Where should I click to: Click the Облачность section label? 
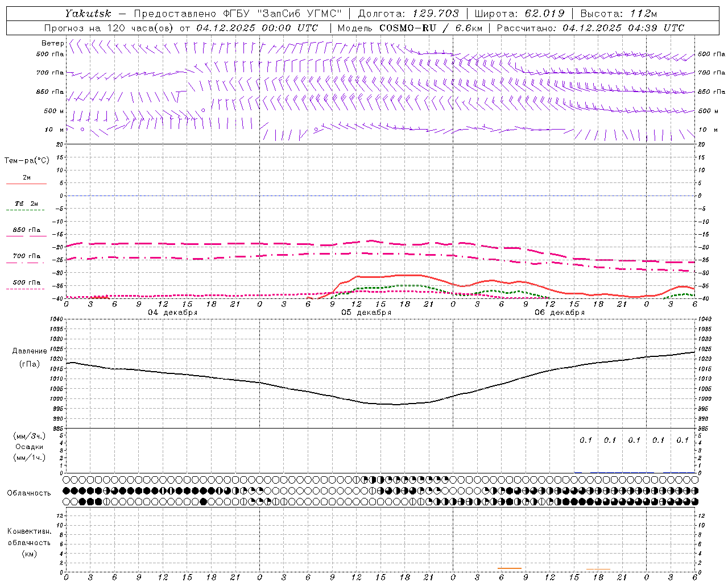point(29,493)
